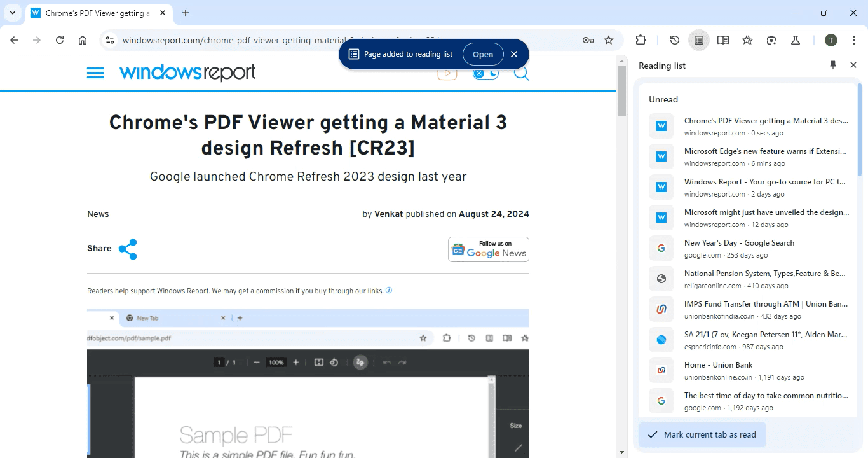Toggle the Reading list toolbar button
868x458 pixels.
699,40
